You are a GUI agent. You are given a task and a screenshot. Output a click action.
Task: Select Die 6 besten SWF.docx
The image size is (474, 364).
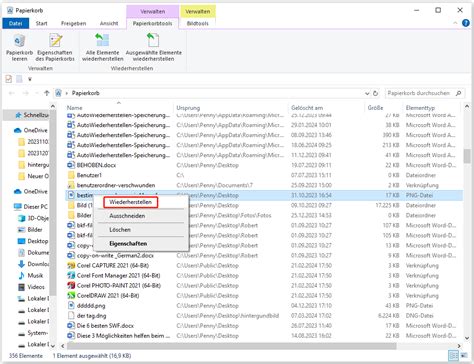click(x=105, y=326)
